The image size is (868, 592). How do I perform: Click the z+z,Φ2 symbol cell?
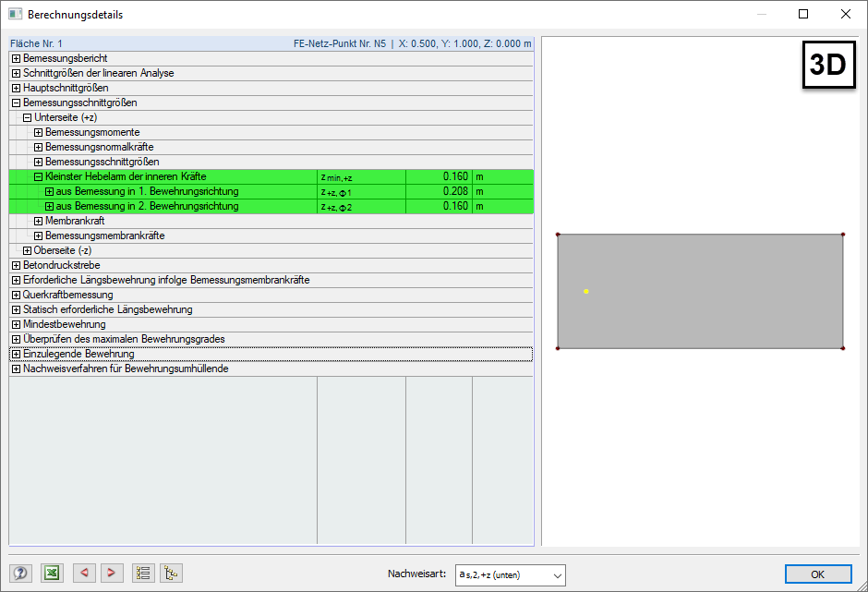point(361,206)
